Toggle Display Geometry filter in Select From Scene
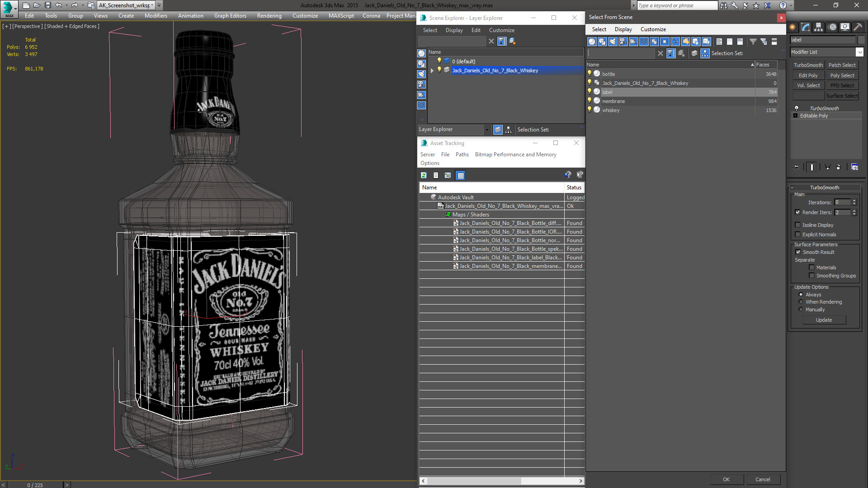 click(592, 42)
